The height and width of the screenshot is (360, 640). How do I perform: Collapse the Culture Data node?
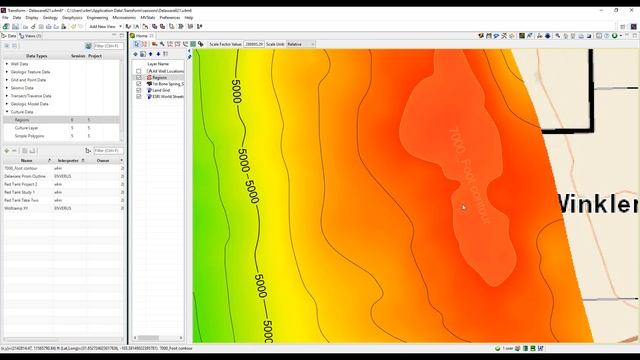point(7,112)
